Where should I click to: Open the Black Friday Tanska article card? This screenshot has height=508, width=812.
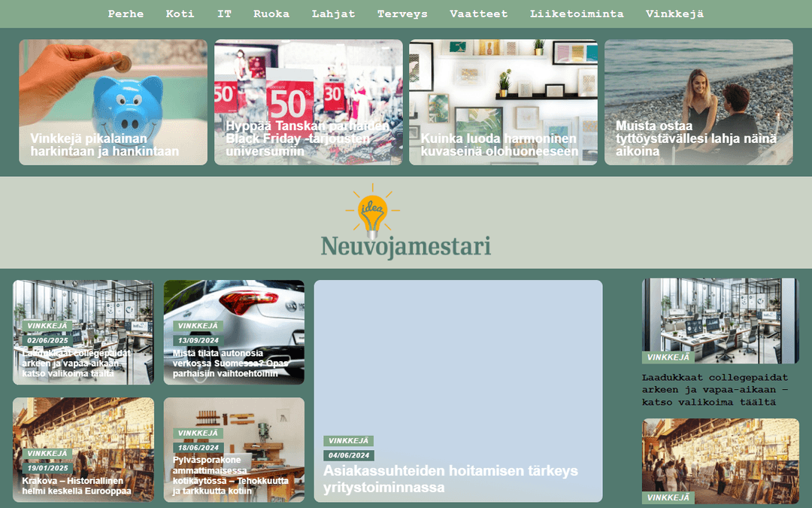coord(309,102)
